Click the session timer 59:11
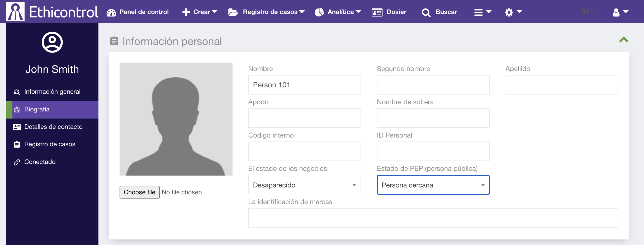Screen dimensions: 644x245 pyautogui.click(x=590, y=12)
